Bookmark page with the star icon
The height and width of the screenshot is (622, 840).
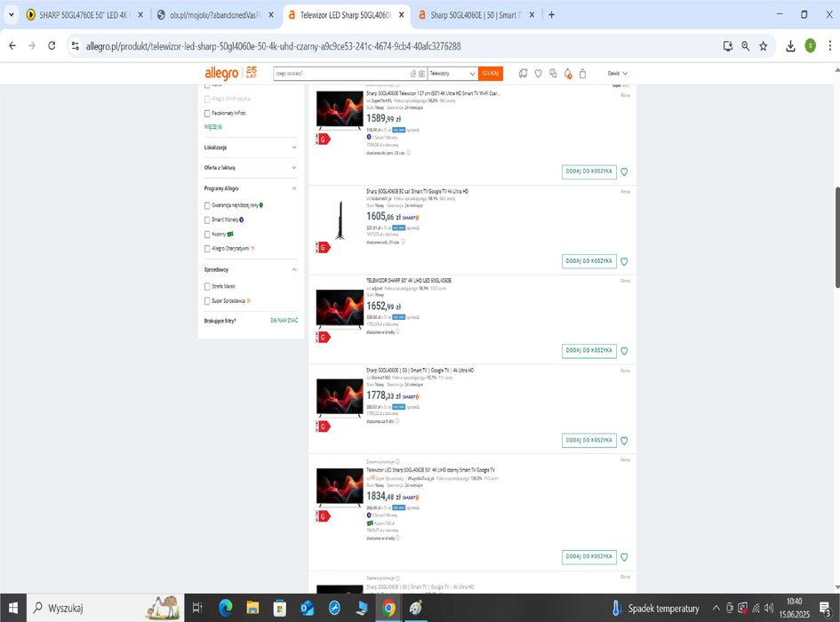[763, 46]
